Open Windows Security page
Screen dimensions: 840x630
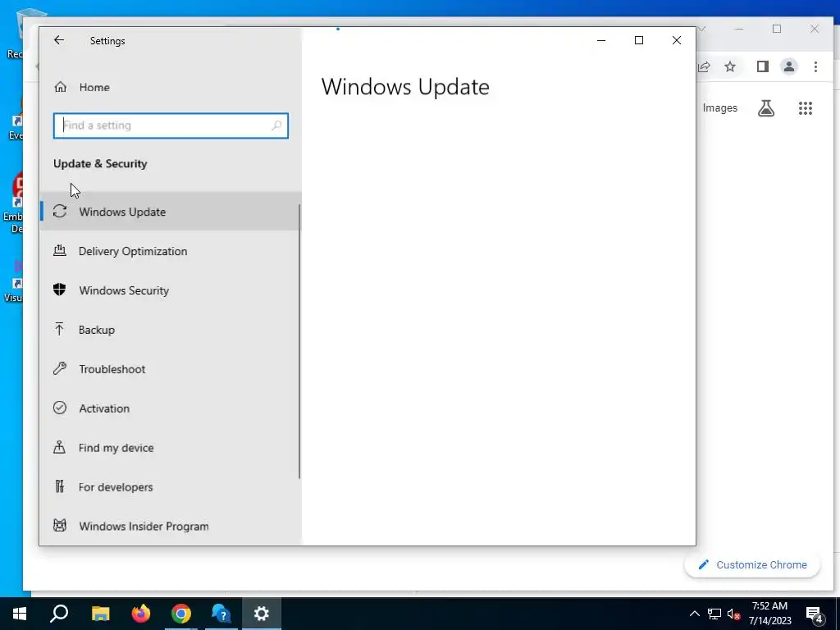click(171, 290)
